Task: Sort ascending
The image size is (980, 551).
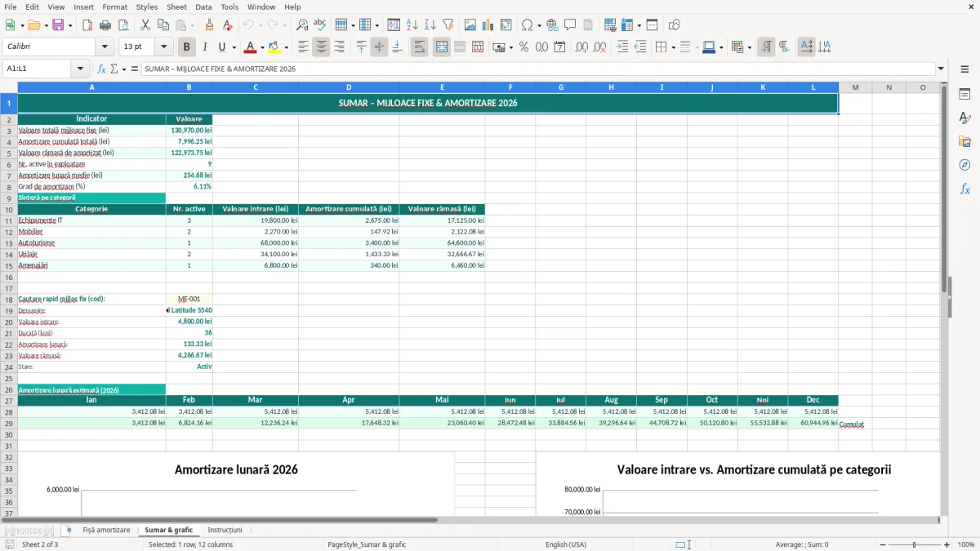Action: coord(412,25)
